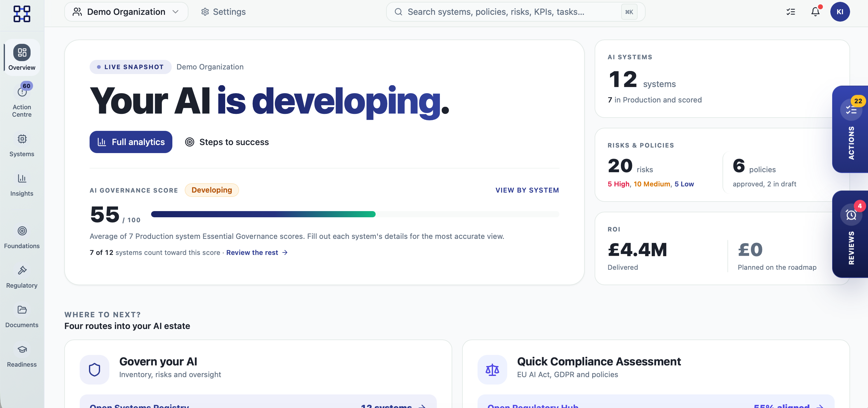The width and height of the screenshot is (868, 408).
Task: Open Insights in the sidebar
Action: (22, 185)
